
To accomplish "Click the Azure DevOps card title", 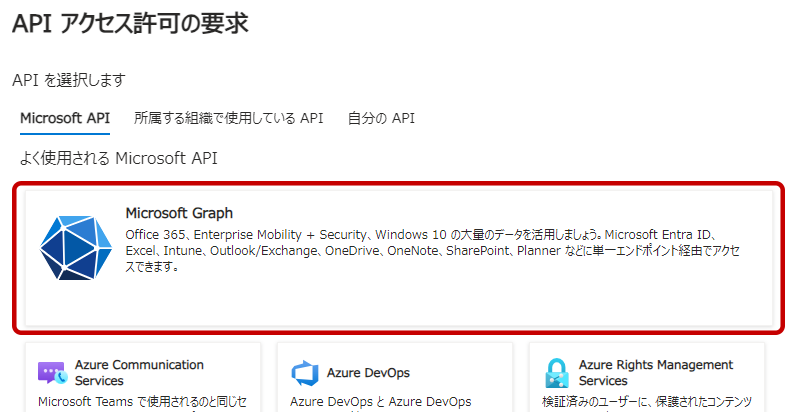I will (x=368, y=373).
